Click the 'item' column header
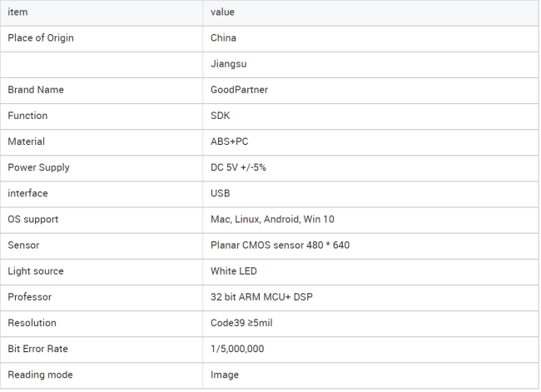The image size is (541, 392). pyautogui.click(x=102, y=12)
